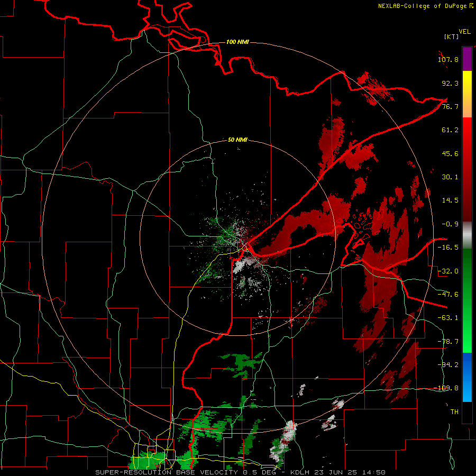Click the TH legend label
The height and width of the screenshot is (476, 476).
coord(454,412)
